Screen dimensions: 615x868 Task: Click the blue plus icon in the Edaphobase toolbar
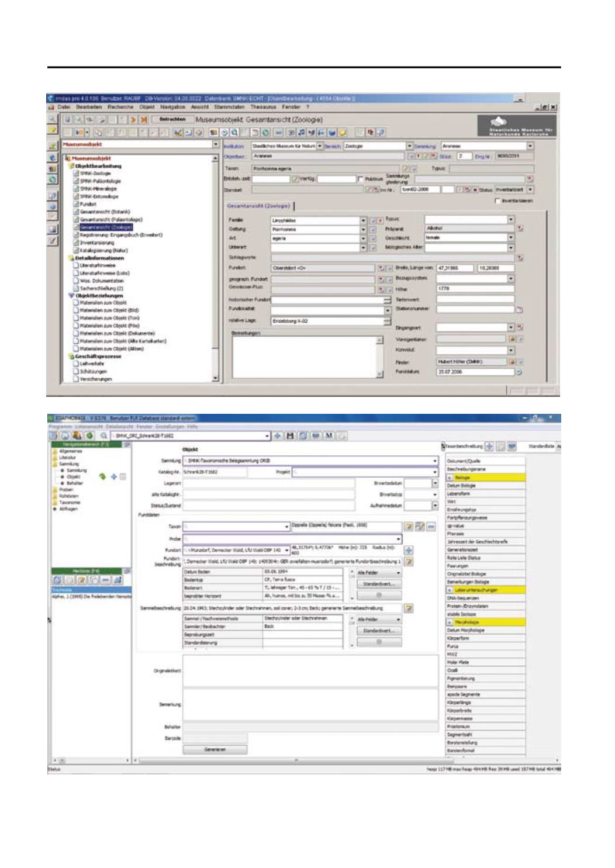click(x=277, y=435)
